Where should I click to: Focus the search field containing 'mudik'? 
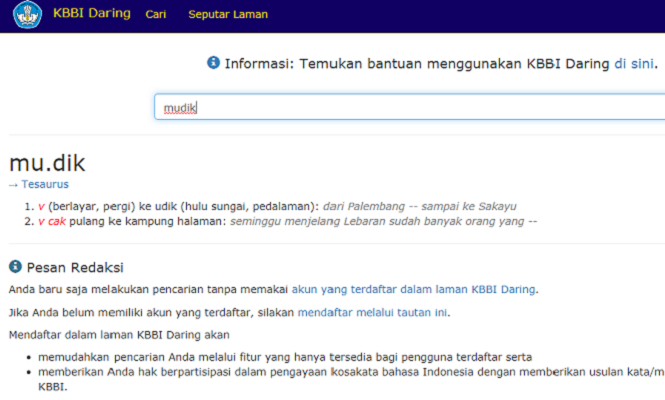tap(409, 107)
